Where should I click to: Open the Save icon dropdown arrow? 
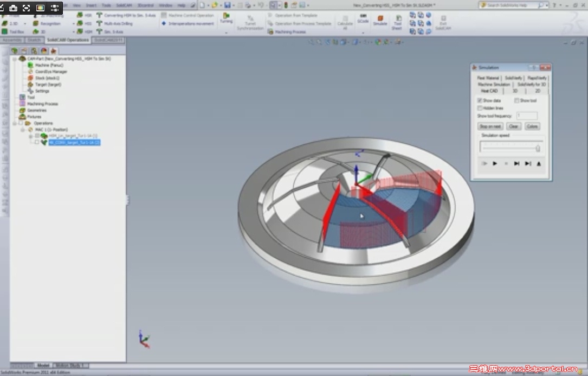coord(233,5)
